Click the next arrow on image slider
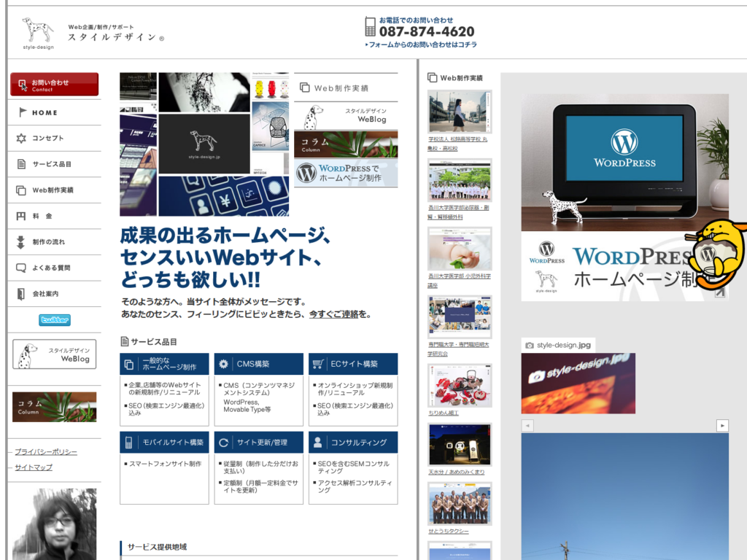The height and width of the screenshot is (560, 747). tap(722, 426)
